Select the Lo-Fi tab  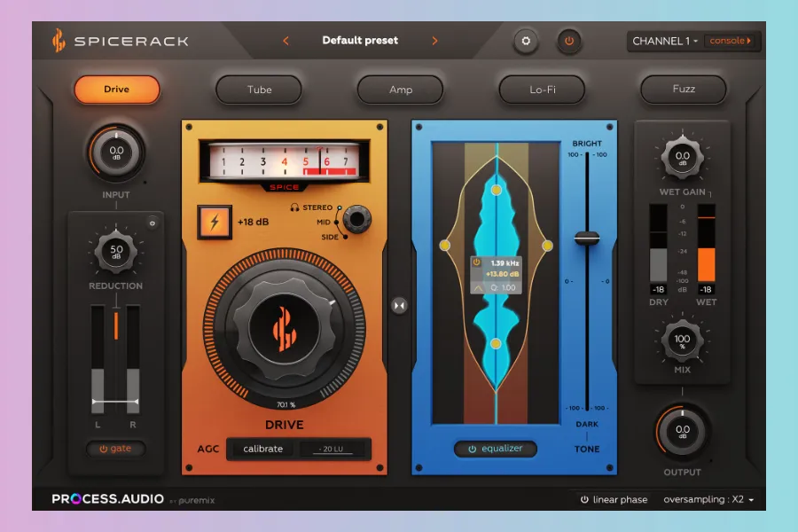(542, 90)
